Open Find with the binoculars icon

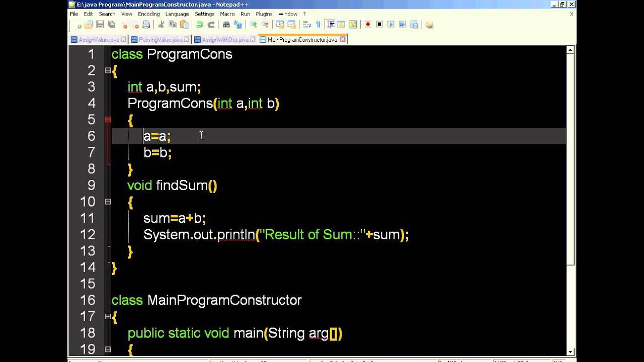226,25
